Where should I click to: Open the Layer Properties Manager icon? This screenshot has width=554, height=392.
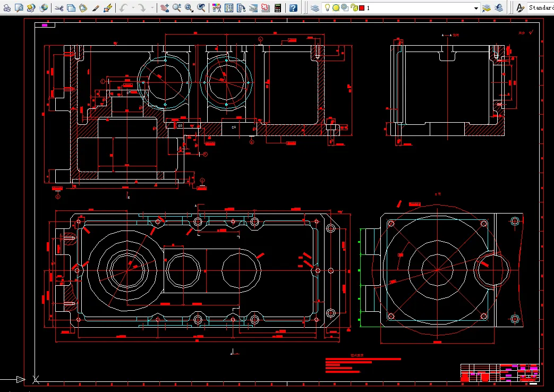point(315,8)
